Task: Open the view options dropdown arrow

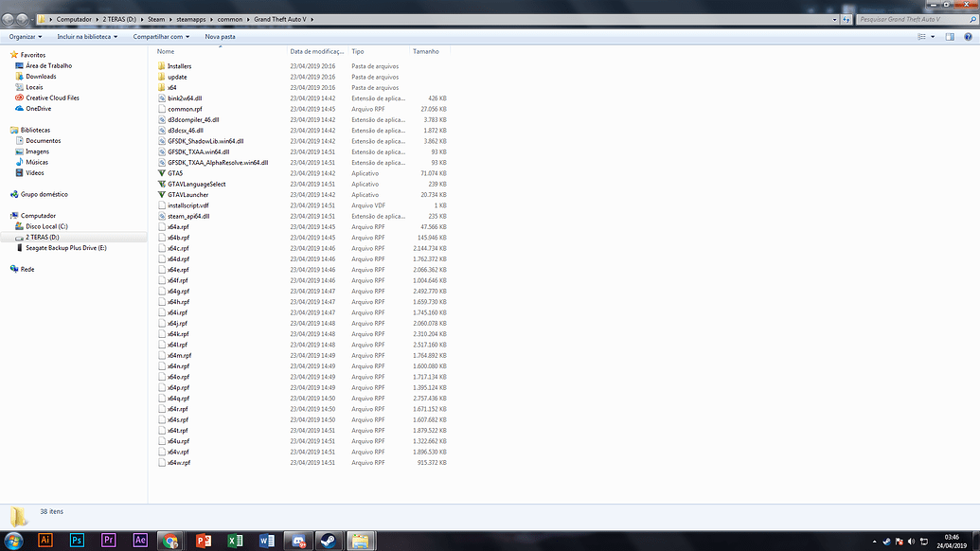Action: (933, 37)
